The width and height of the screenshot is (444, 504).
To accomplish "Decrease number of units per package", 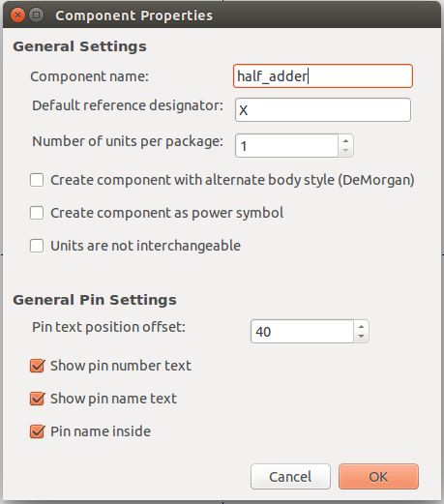I will tap(345, 151).
